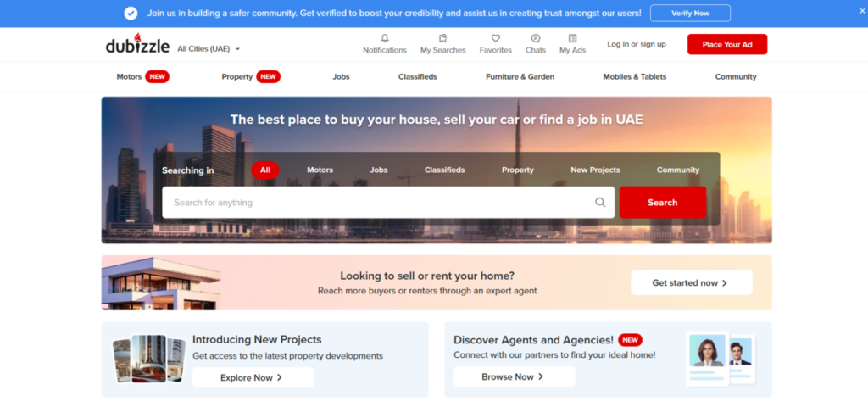The height and width of the screenshot is (407, 868).
Task: Click the Explore Now button
Action: coord(253,377)
